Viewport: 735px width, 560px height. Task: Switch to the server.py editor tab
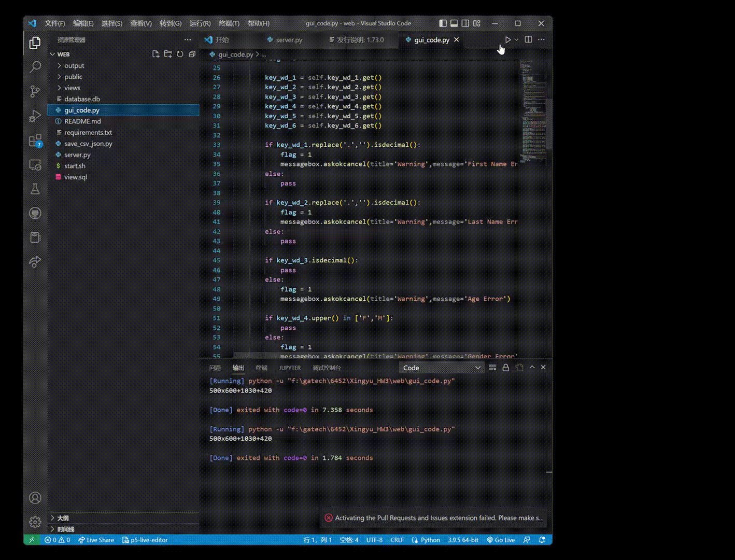click(x=289, y=40)
